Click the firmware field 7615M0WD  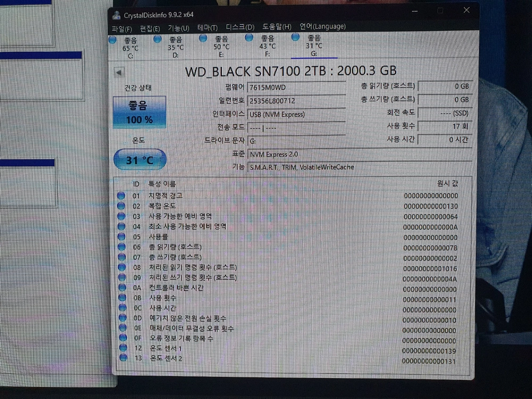(296, 87)
